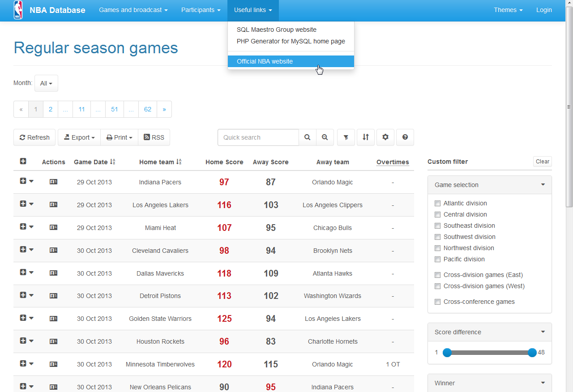Open the sort order arrows icon
573x392 pixels.
click(x=366, y=137)
